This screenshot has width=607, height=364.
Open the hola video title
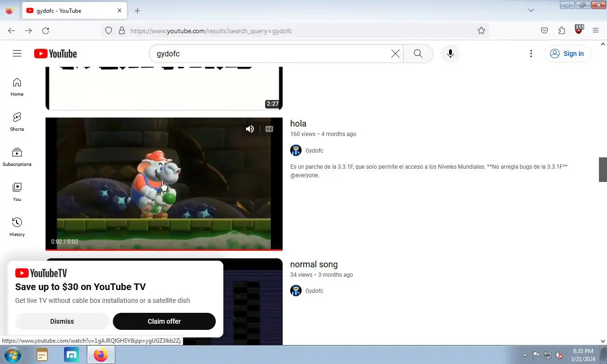click(x=298, y=124)
